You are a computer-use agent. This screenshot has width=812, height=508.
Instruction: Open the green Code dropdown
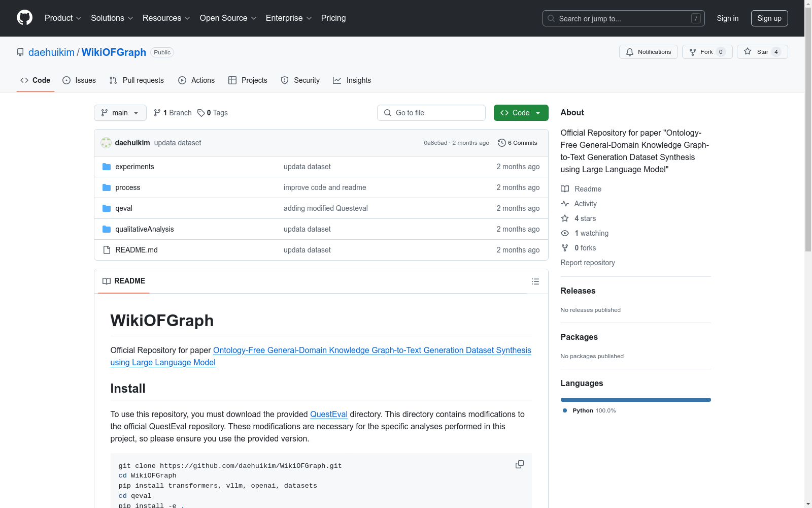coord(521,113)
